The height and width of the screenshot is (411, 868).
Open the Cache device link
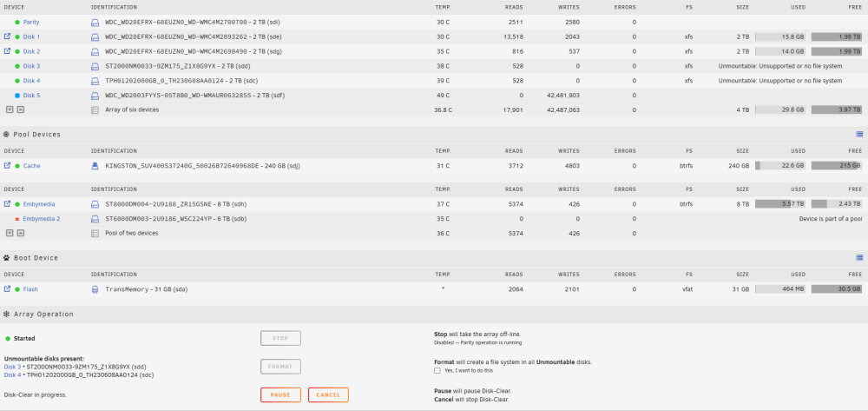pyautogui.click(x=31, y=166)
